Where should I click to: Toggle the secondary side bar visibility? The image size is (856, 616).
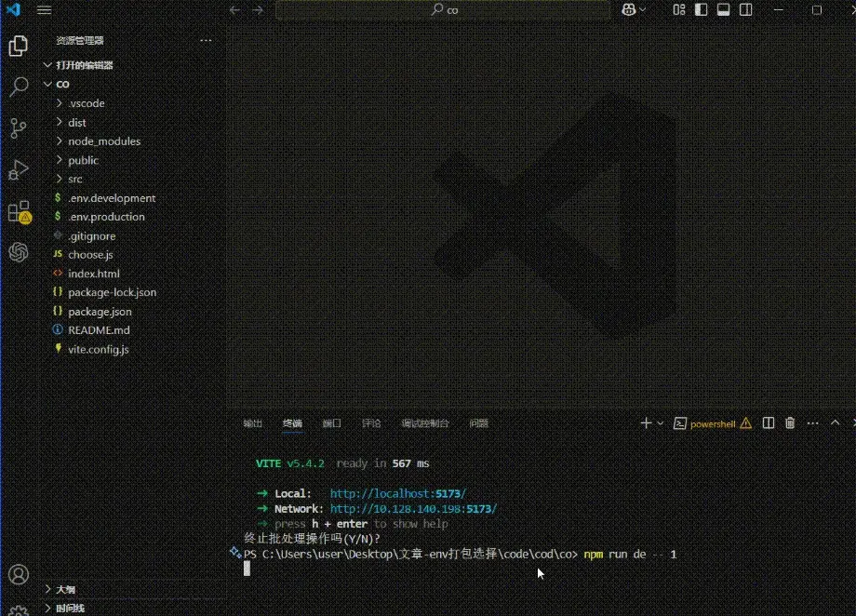point(745,10)
